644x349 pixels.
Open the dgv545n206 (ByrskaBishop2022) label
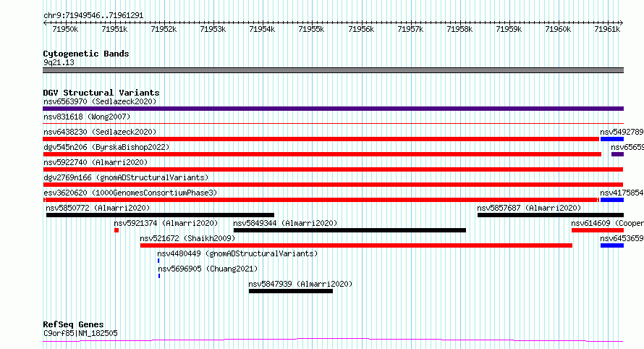[x=106, y=147]
